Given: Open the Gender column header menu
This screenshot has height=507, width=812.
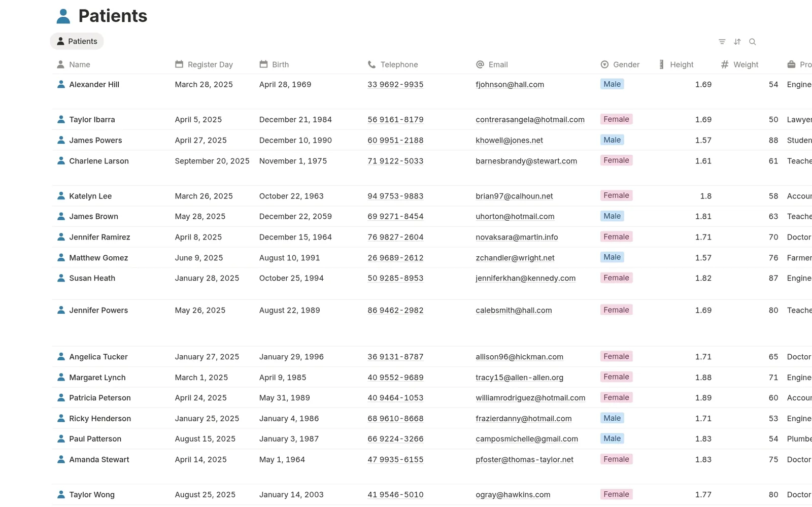Looking at the screenshot, I should [620, 64].
